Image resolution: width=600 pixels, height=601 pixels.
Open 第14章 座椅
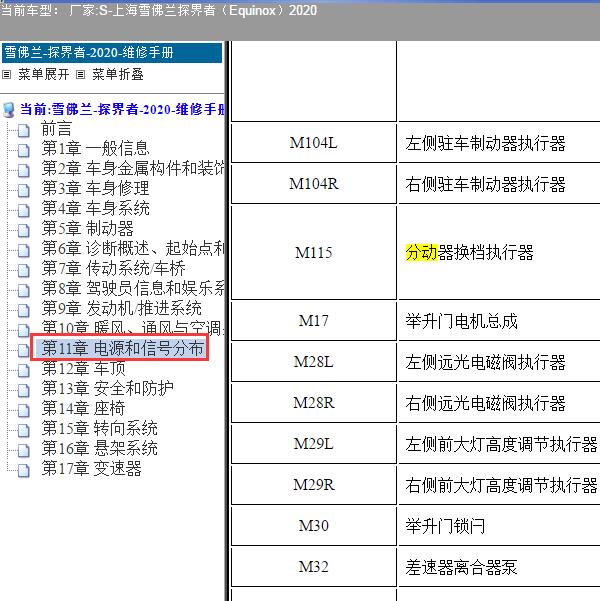(x=83, y=408)
